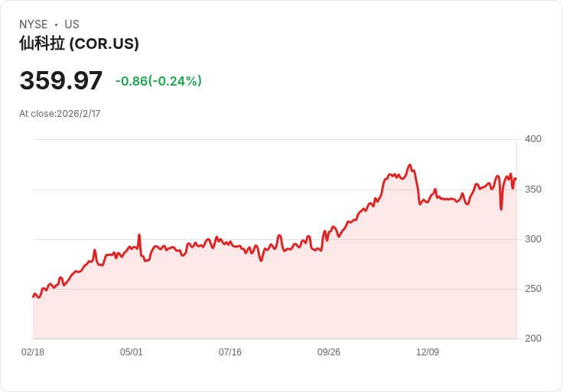Click the 09/26 date axis label
The height and width of the screenshot is (392, 563).
[x=328, y=352]
